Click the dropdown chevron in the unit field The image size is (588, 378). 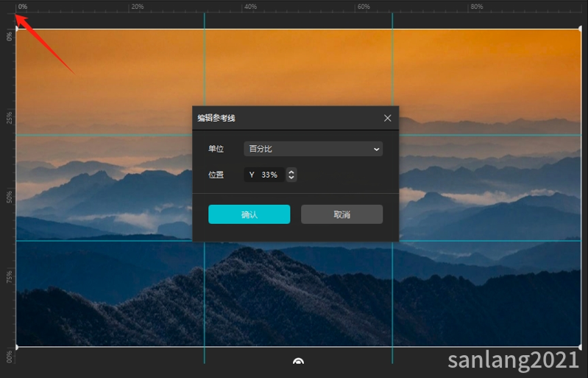(x=377, y=149)
